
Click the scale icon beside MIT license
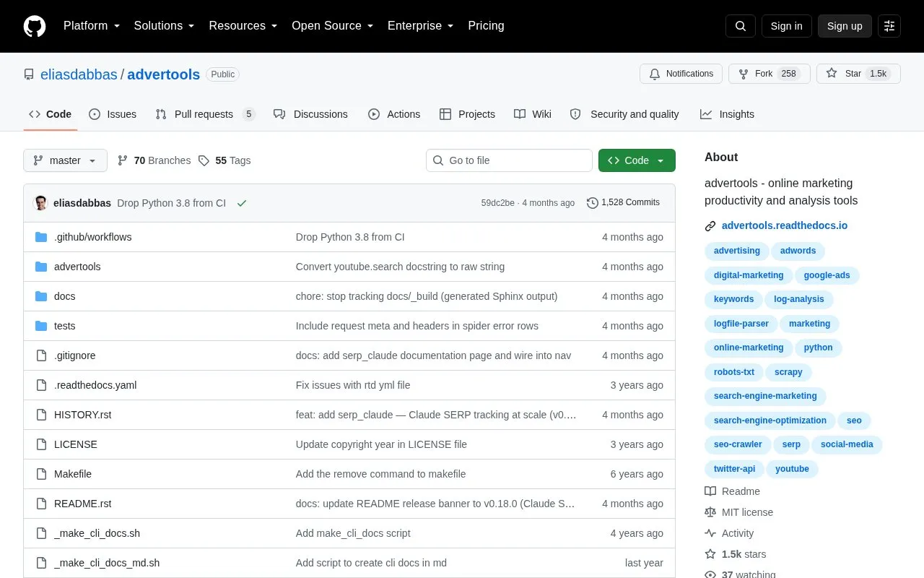pos(710,512)
